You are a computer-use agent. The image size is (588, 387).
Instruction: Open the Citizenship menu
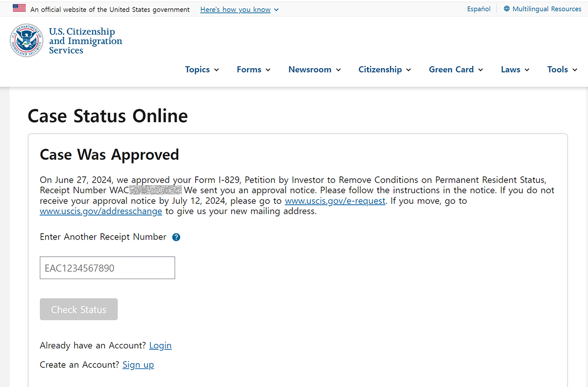[x=385, y=70]
